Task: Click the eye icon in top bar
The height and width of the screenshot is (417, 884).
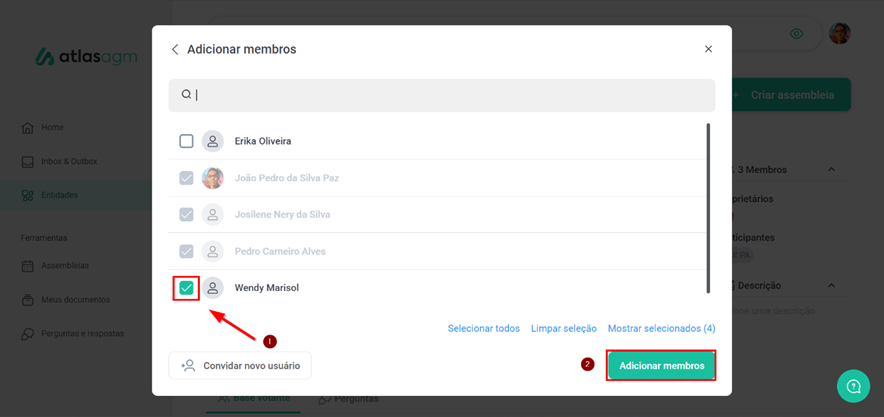Action: click(x=796, y=34)
